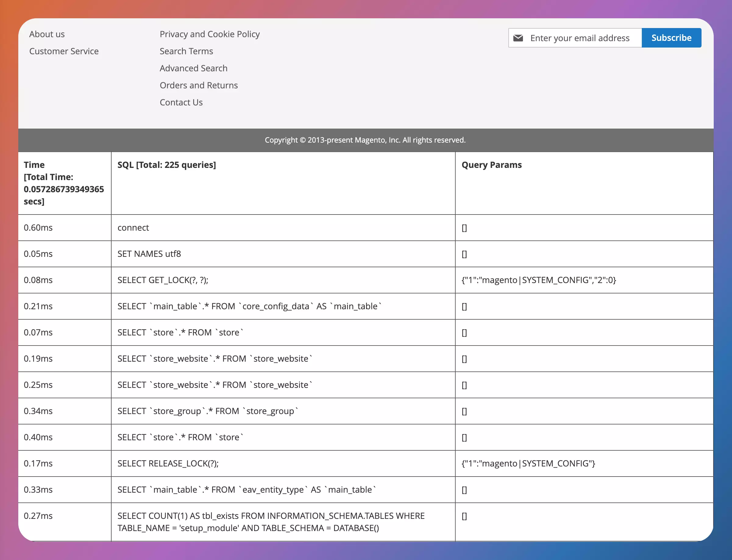Click the 0.34ms time cell

[x=65, y=411]
